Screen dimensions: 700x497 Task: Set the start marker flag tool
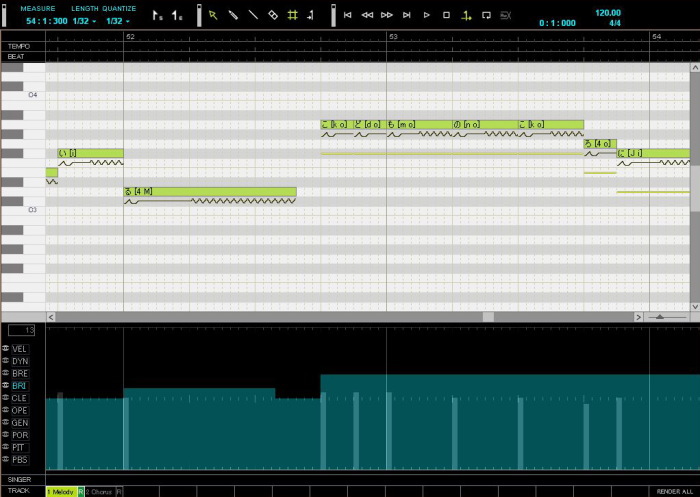click(x=157, y=16)
